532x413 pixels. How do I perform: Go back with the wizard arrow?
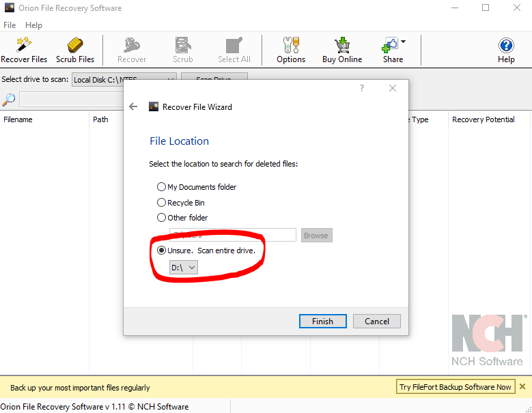tap(133, 106)
